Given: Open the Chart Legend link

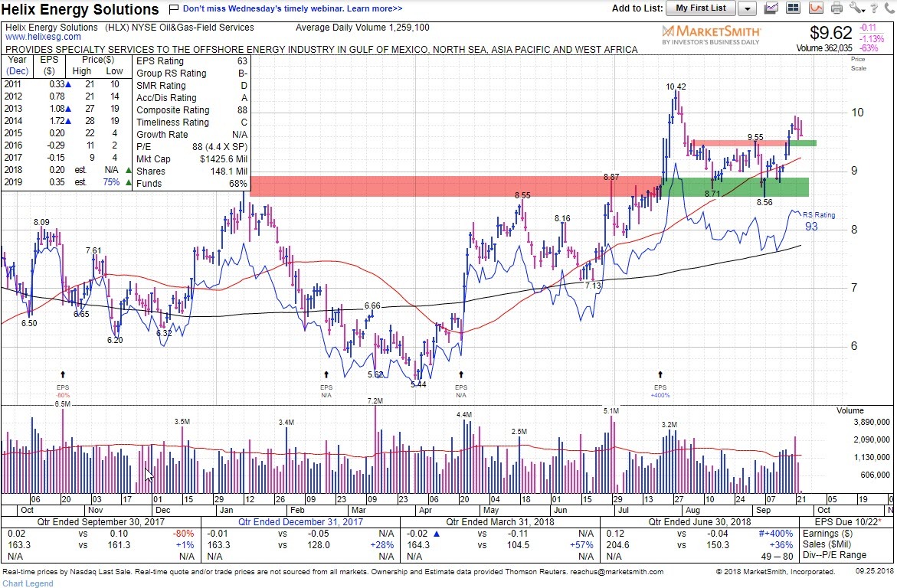Looking at the screenshot, I should 28,583.
